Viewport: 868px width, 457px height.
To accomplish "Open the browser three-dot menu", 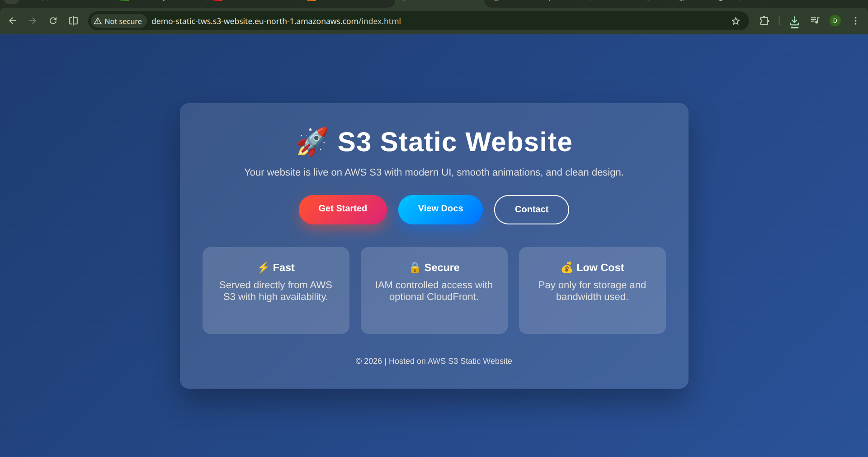I will point(855,21).
